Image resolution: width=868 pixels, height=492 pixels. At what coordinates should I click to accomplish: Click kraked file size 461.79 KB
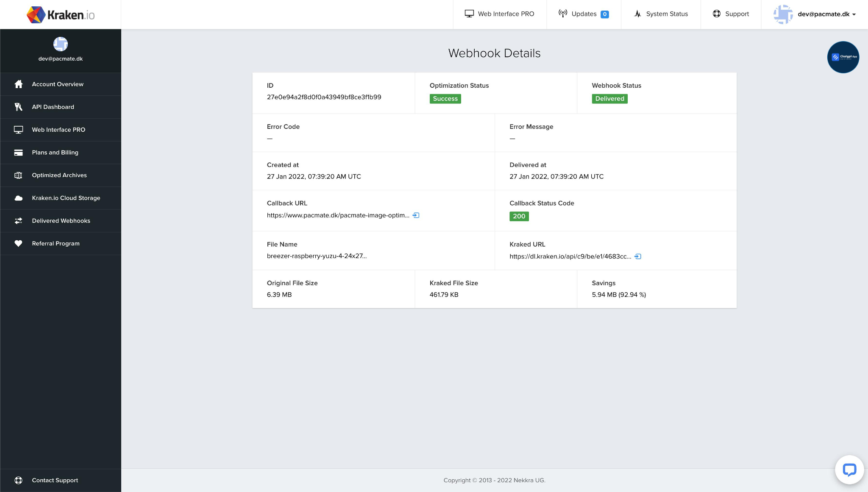[x=444, y=295]
